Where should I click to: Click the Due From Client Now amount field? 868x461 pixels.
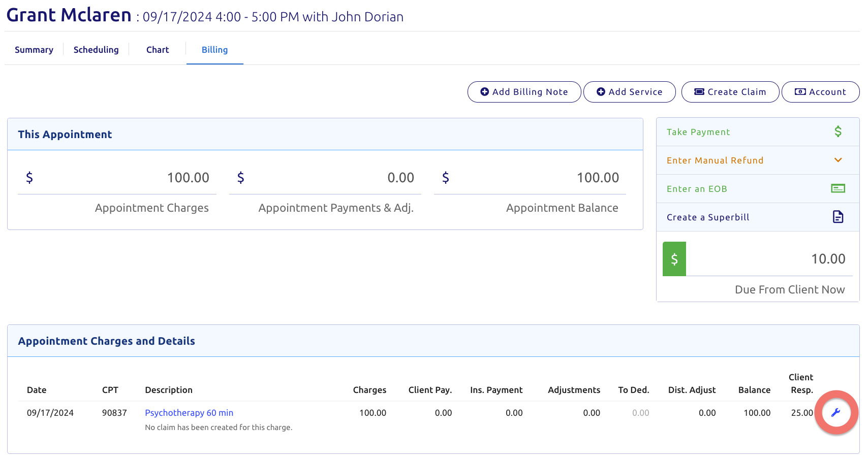(x=768, y=259)
